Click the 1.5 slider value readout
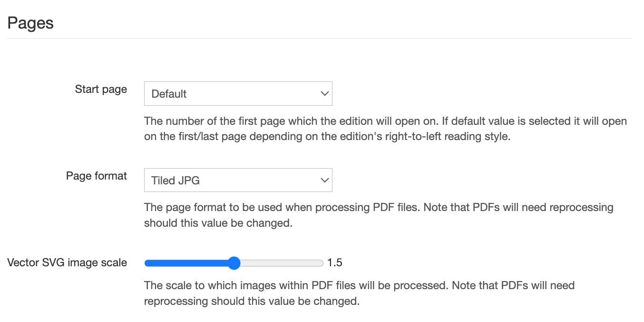The image size is (644, 322). (335, 263)
